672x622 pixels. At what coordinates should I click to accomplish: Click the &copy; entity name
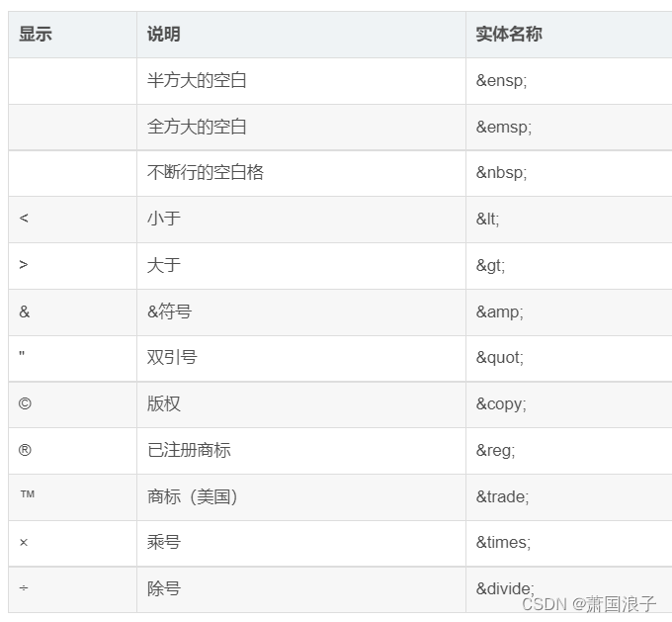[501, 403]
